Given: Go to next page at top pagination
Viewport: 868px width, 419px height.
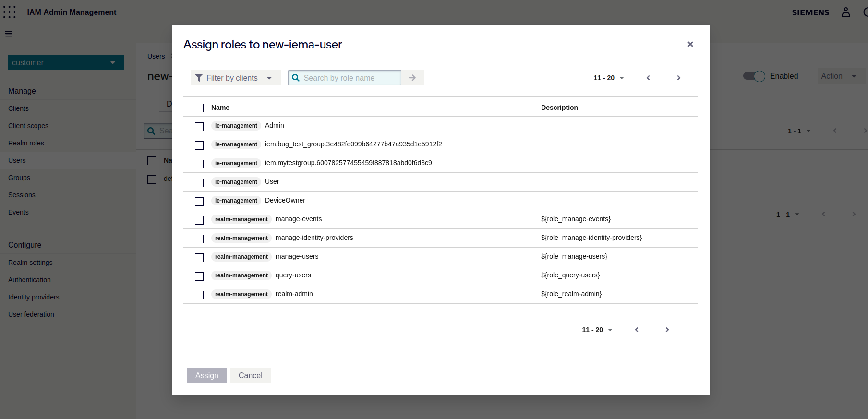Looking at the screenshot, I should (678, 78).
